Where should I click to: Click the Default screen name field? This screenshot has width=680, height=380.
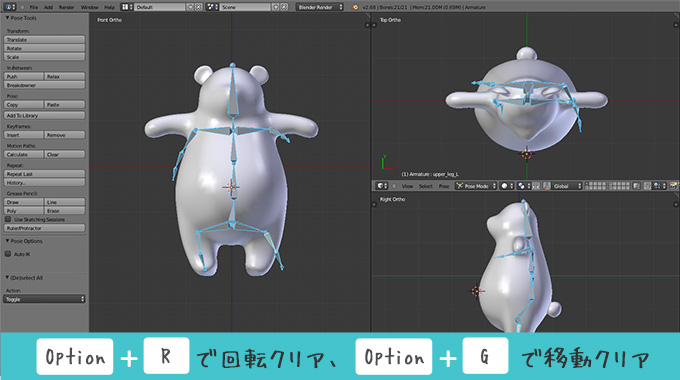[160, 7]
